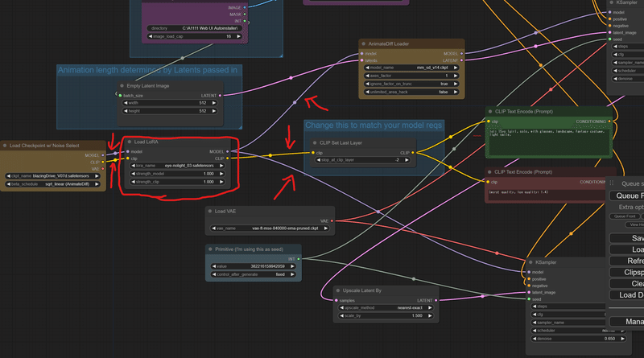
Task: Click LATENT output port on Upscale Latent By
Action: pyautogui.click(x=436, y=301)
